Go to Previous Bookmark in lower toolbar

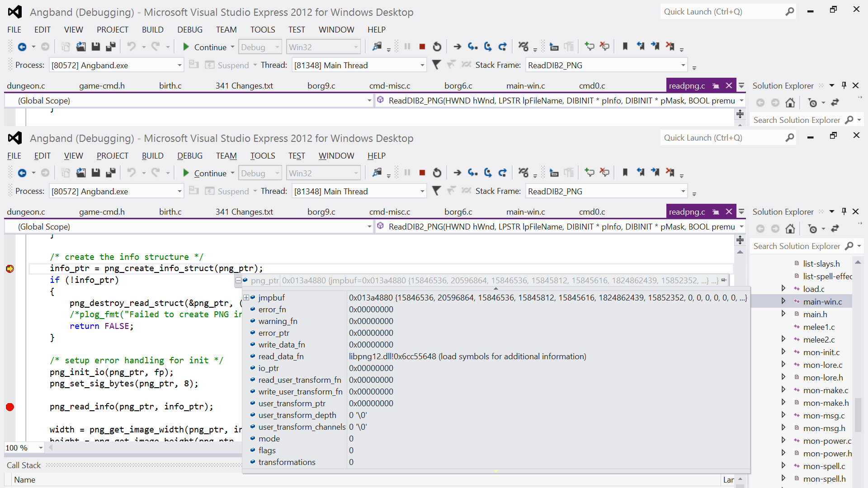pos(640,172)
